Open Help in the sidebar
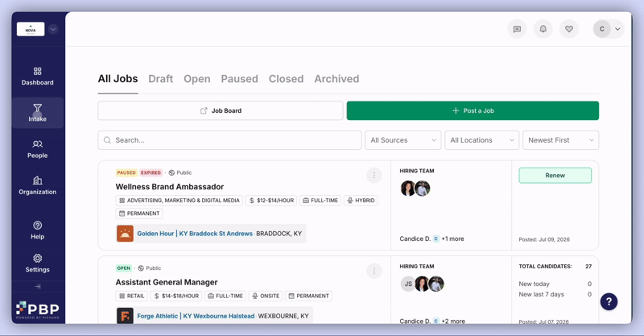The width and height of the screenshot is (644, 336). (x=37, y=230)
